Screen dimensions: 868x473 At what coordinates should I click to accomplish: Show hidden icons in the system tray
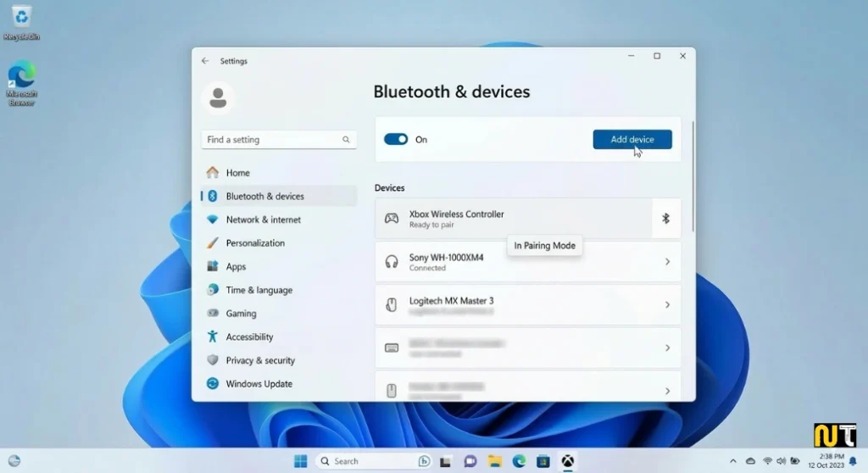732,461
